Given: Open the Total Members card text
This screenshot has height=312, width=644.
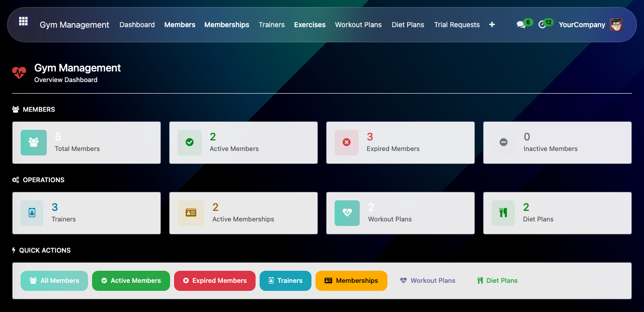Looking at the screenshot, I should pos(77,149).
